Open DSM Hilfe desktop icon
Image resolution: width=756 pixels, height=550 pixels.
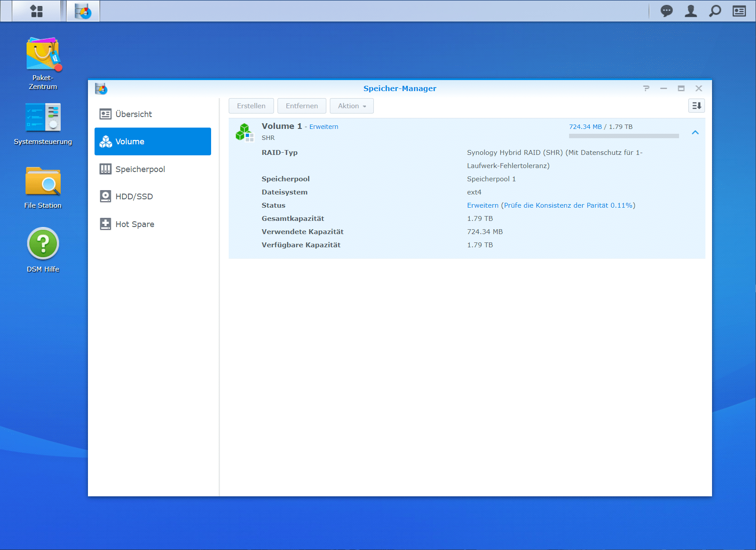(x=43, y=244)
